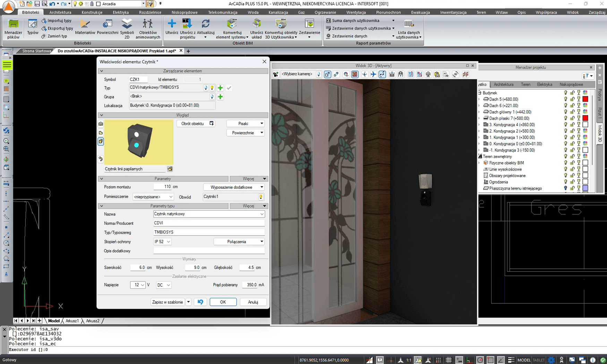Click lightbulb icon next to Obwód field
This screenshot has height=364, width=607.
click(261, 197)
